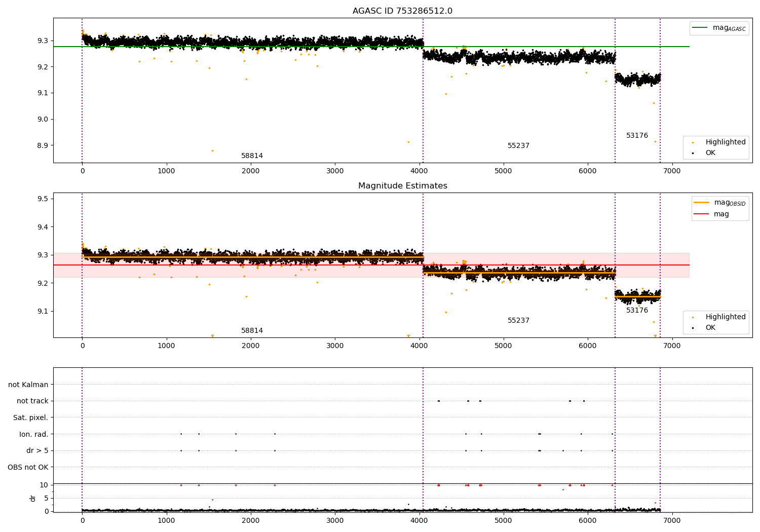Viewport: 760px width, 532px height.
Task: Click obsid label 58814 in top plot
Action: click(x=252, y=156)
